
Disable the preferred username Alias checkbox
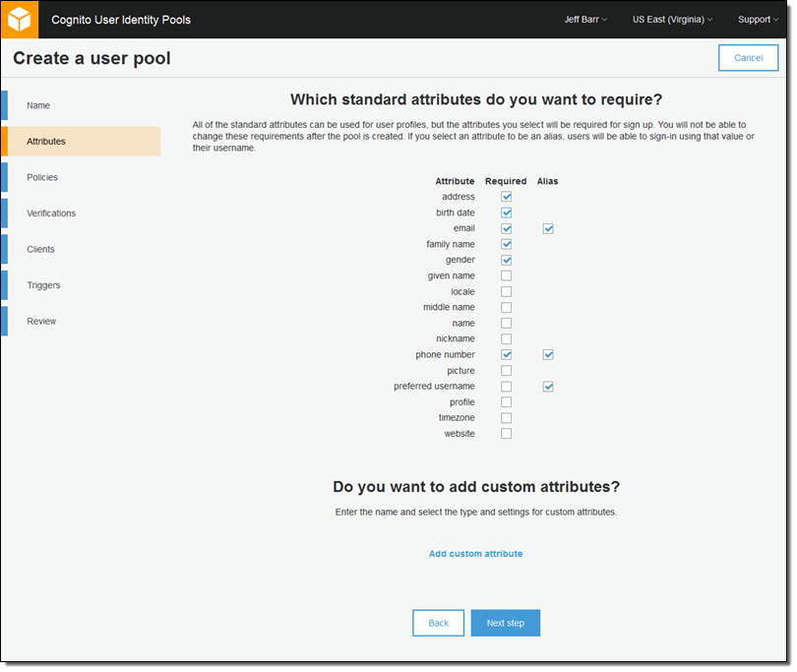(548, 387)
